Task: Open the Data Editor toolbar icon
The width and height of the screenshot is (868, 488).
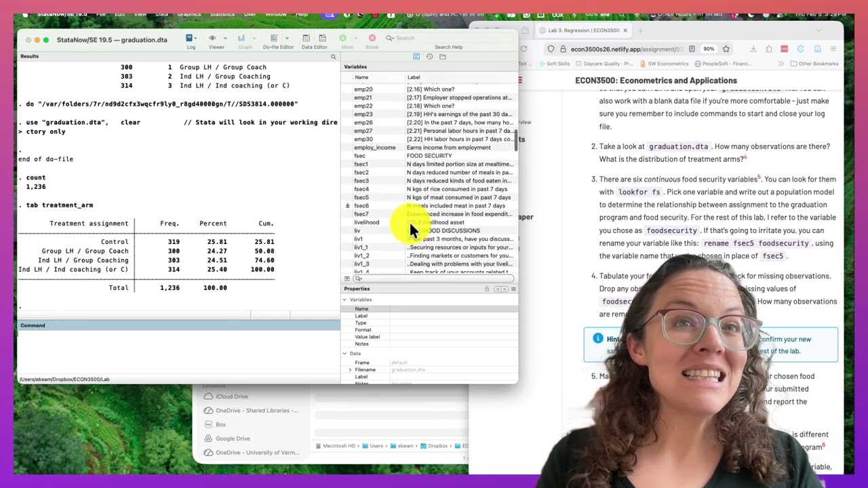Action: (306, 38)
